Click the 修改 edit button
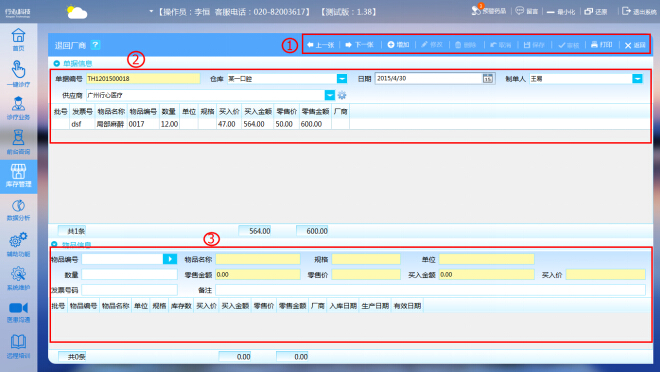The height and width of the screenshot is (372, 660). [x=432, y=45]
